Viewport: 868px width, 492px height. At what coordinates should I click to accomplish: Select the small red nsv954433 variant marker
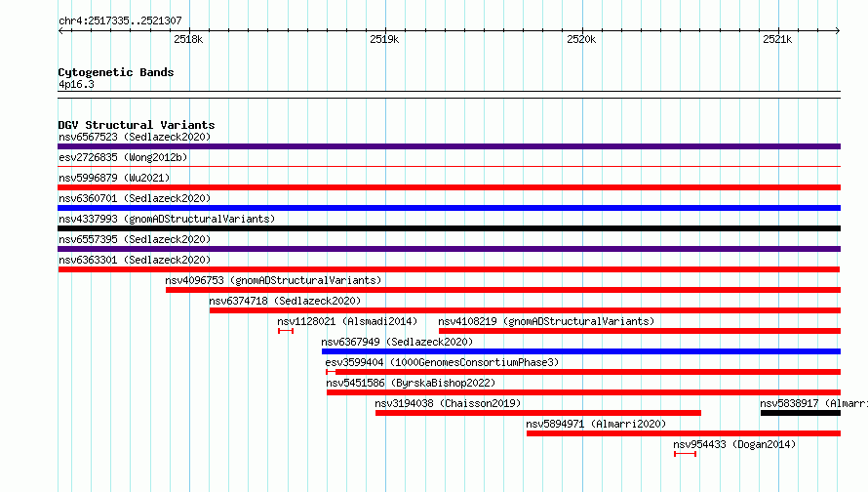coord(685,454)
